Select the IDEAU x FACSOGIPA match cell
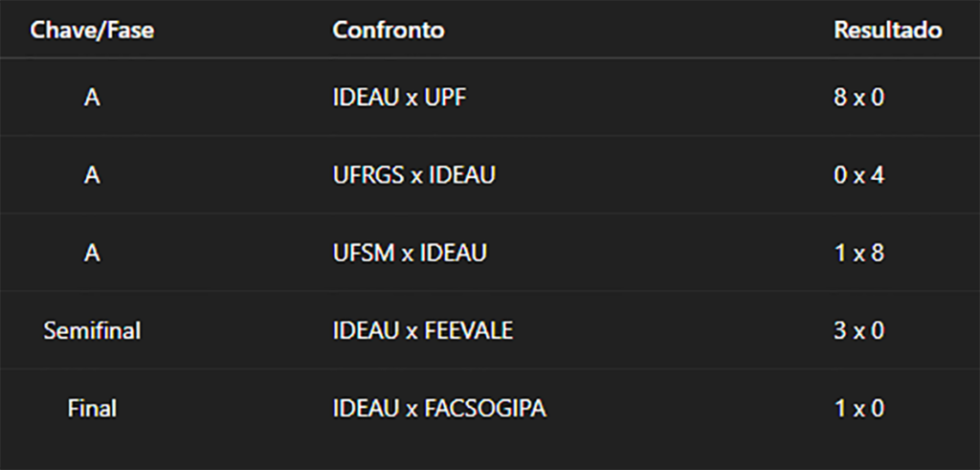The image size is (980, 470). (x=439, y=408)
